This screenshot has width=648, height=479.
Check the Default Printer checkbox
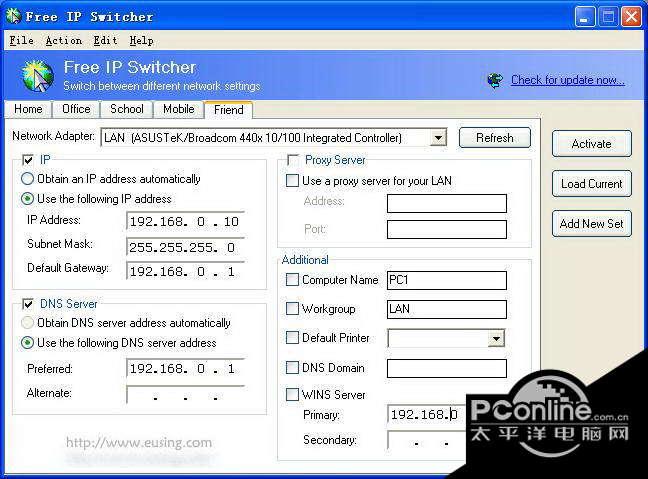click(x=292, y=338)
